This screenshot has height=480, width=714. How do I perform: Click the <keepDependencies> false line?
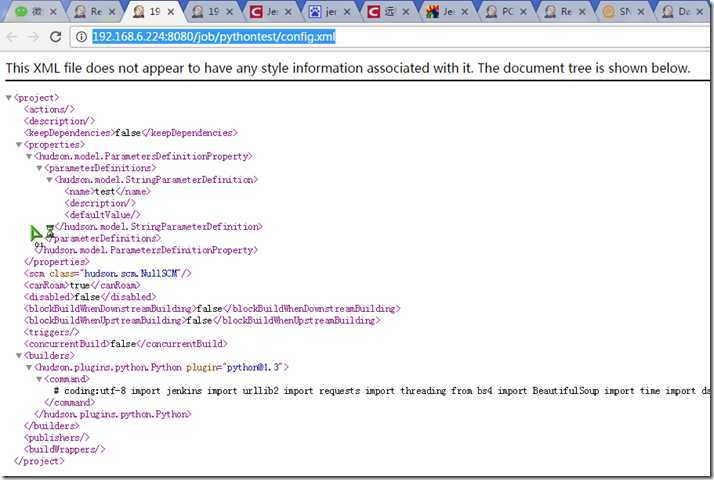point(131,133)
